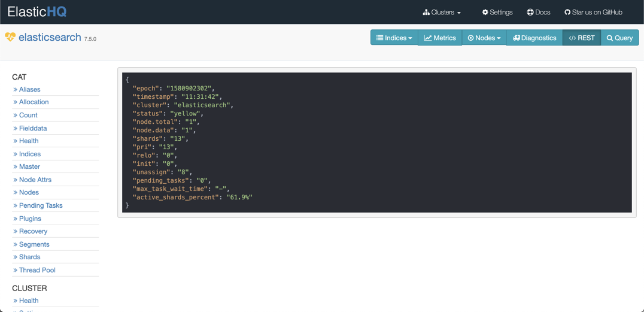Click the timestamp value 11:31:42

[199, 96]
